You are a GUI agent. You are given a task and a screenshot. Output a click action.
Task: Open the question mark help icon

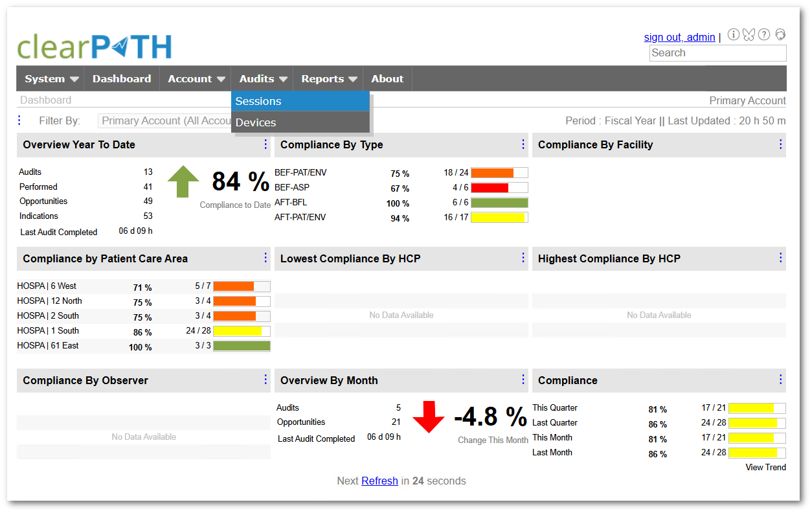click(x=764, y=35)
